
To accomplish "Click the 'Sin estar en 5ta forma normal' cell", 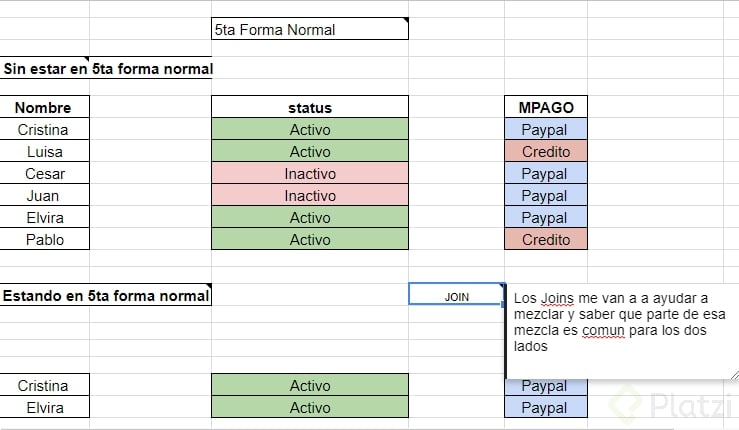I will (x=107, y=69).
